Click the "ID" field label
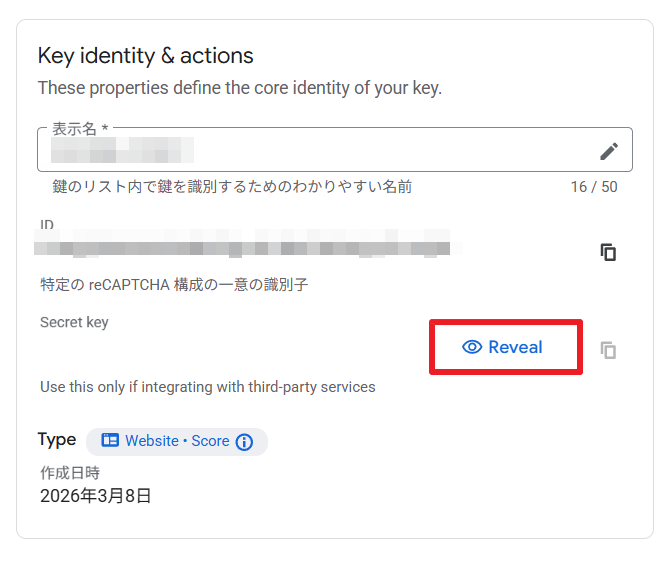 [x=47, y=225]
